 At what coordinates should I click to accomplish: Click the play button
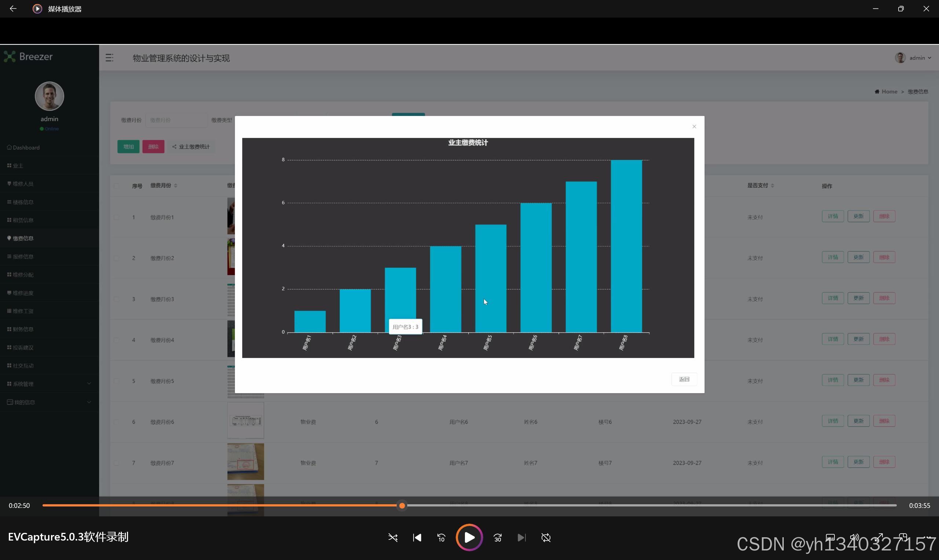pos(469,537)
